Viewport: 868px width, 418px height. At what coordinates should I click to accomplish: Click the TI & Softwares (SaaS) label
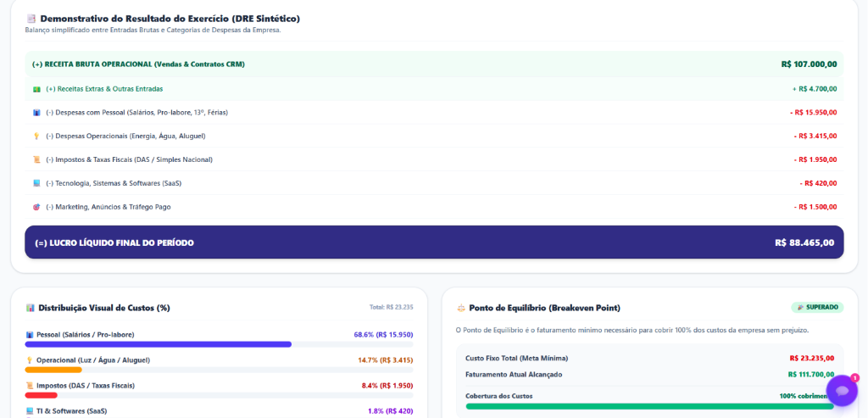pos(72,411)
